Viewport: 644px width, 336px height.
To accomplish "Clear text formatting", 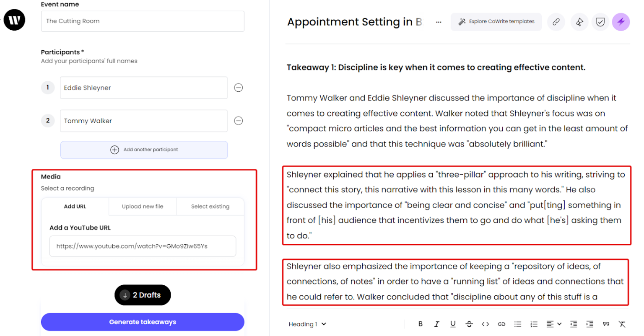I will pos(622,324).
